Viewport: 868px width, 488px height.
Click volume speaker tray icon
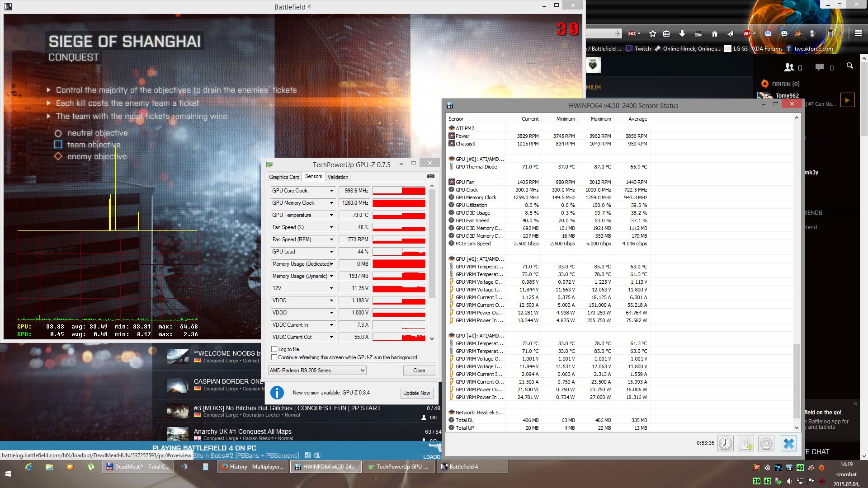tap(789, 481)
